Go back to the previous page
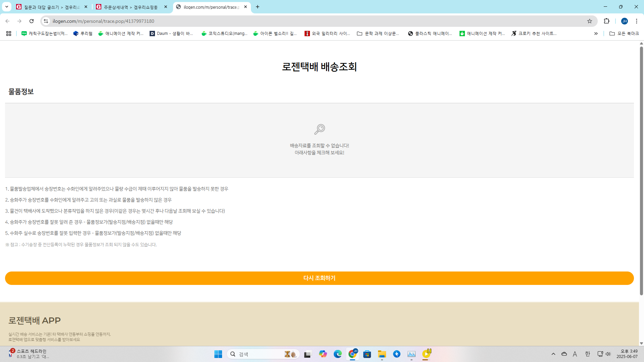The width and height of the screenshot is (644, 362). [x=7, y=21]
